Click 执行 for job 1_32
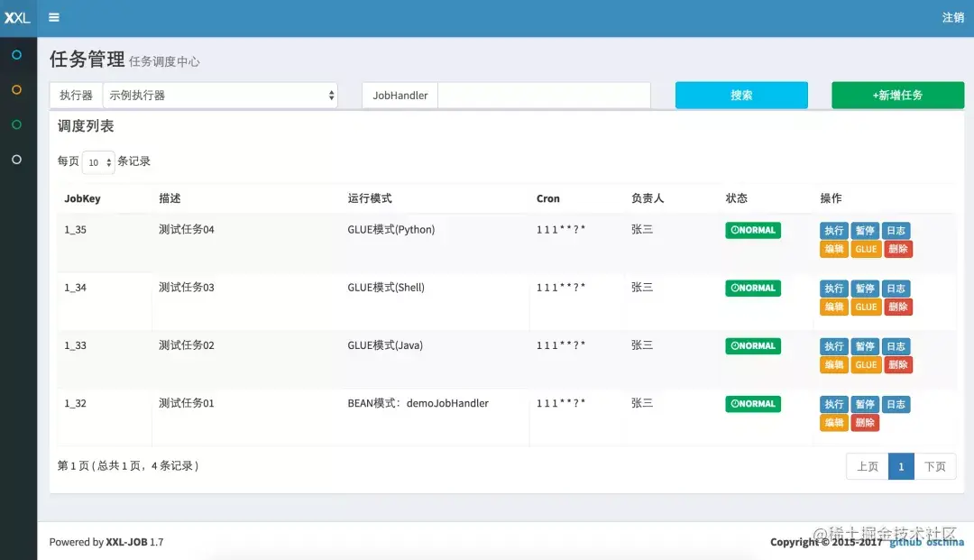Screen dimensions: 974x560 (x=833, y=404)
